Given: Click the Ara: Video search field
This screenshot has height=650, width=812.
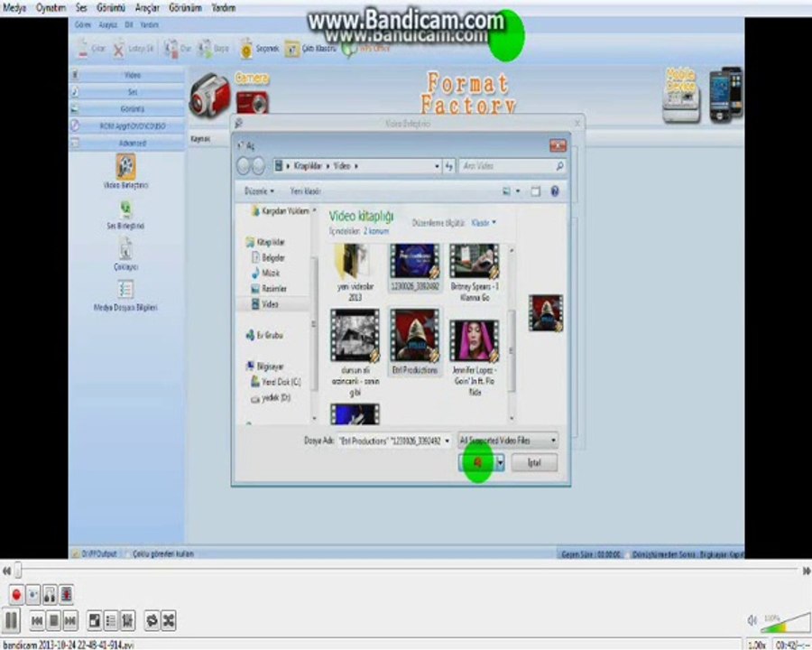Looking at the screenshot, I should [512, 166].
